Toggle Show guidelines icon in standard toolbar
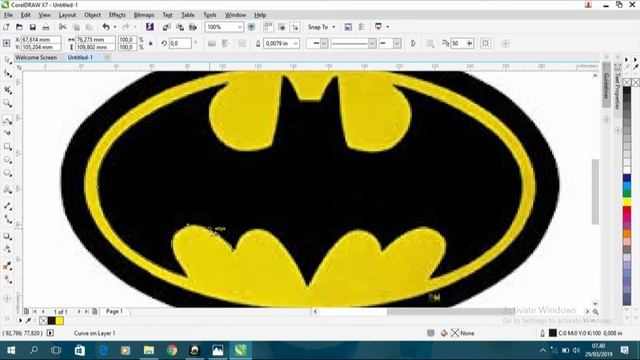640x360 pixels. coord(295,27)
